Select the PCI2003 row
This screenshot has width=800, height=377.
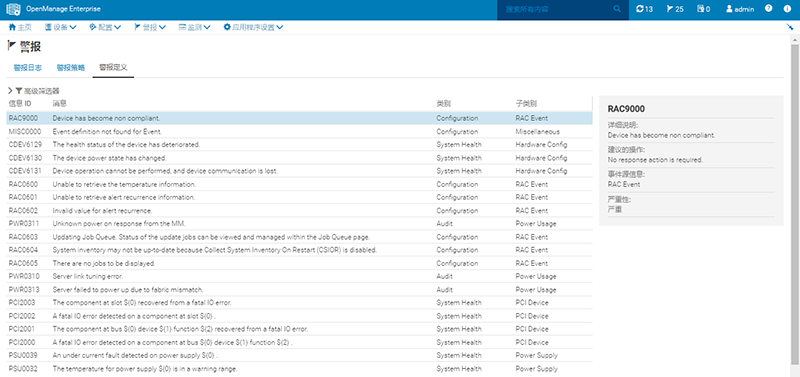click(299, 303)
